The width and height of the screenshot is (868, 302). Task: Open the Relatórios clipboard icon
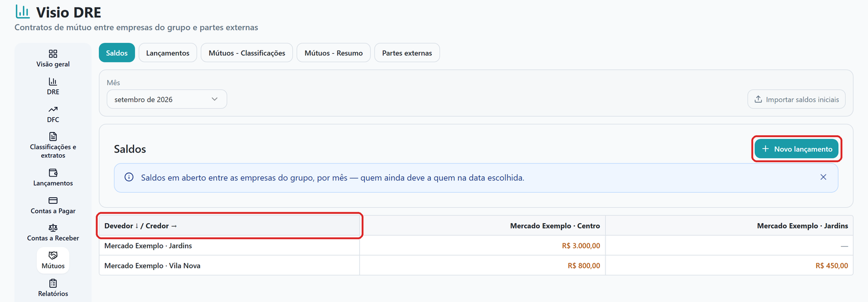[x=53, y=283]
